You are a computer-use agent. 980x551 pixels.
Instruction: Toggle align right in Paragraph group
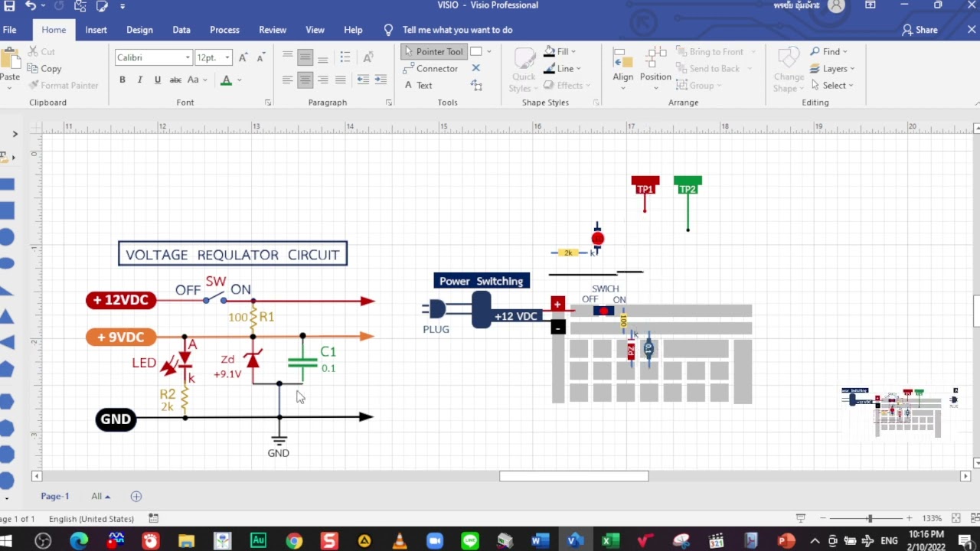[323, 80]
